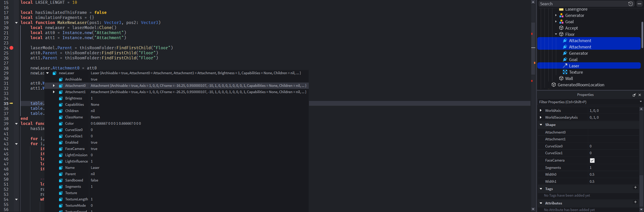This screenshot has height=212, width=644.
Task: Collapse the Shape properties section
Action: coord(541,125)
